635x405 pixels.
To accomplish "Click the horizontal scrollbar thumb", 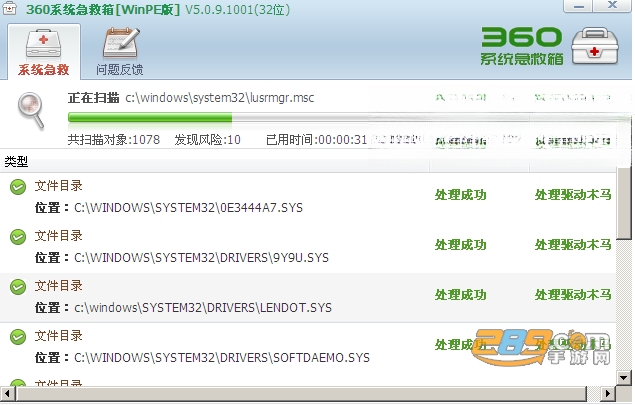I will (301, 393).
